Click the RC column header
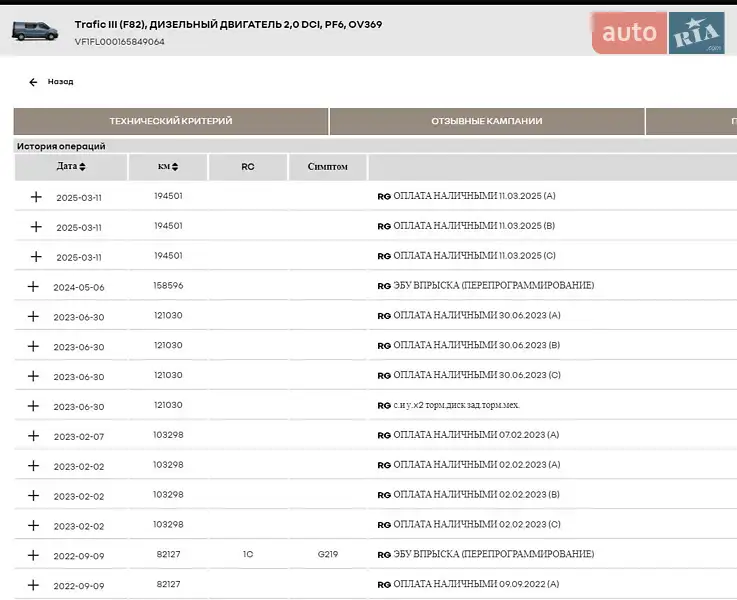Screen dimensions: 737x600 [248, 167]
